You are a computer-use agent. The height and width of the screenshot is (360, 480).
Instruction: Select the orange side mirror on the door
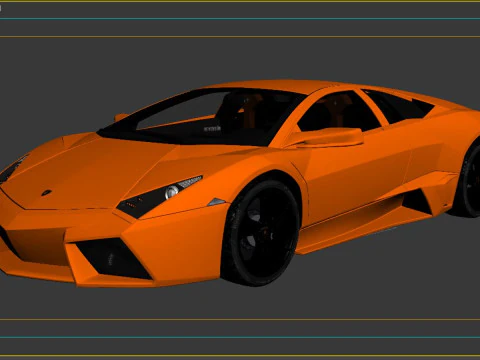[x=329, y=137]
